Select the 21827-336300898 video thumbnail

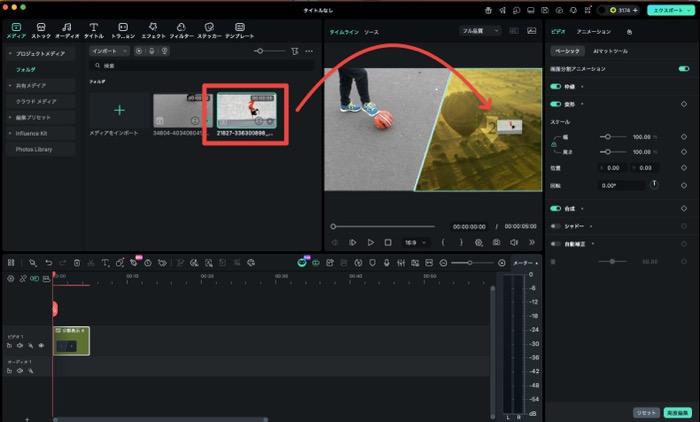(246, 110)
